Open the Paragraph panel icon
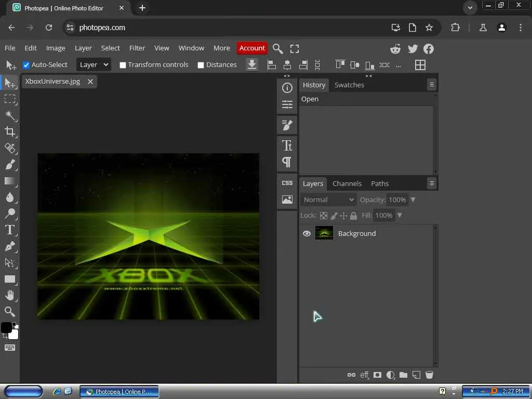Screen dimensions: 532x399 click(x=287, y=162)
